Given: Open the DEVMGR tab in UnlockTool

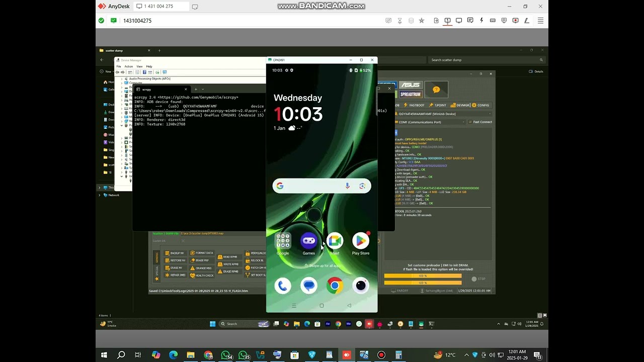Looking at the screenshot, I should [460, 105].
